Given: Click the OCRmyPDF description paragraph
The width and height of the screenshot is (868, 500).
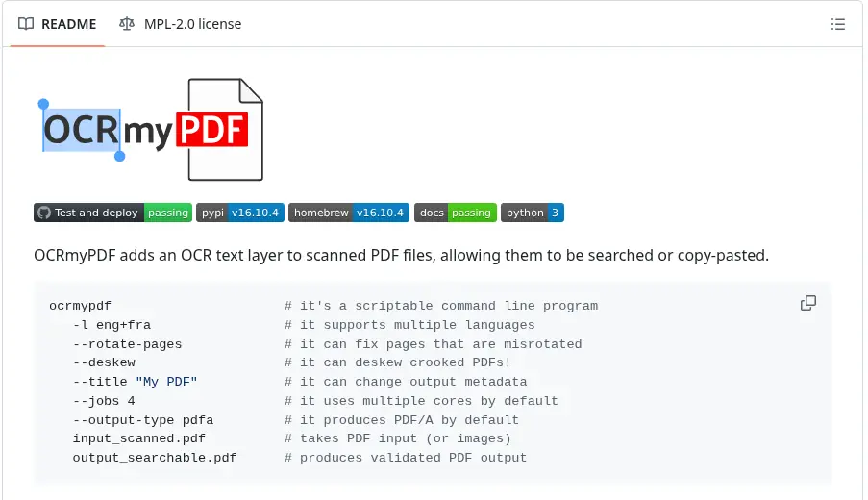Looking at the screenshot, I should [402, 255].
